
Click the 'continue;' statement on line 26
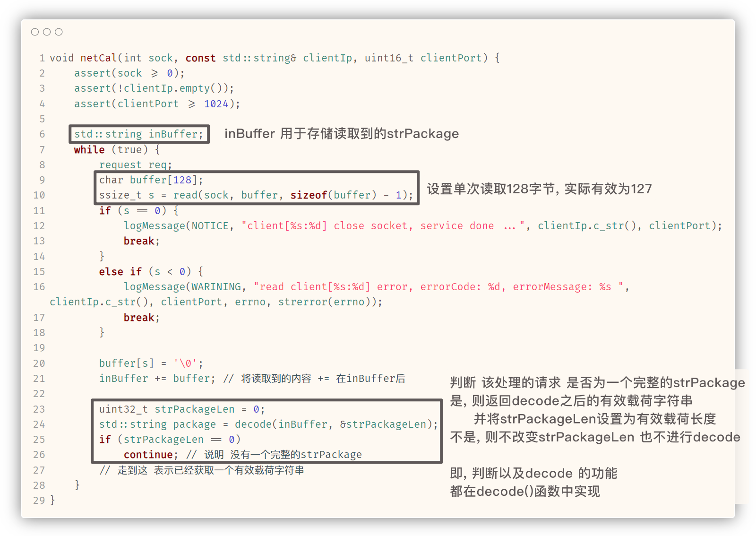(x=151, y=455)
